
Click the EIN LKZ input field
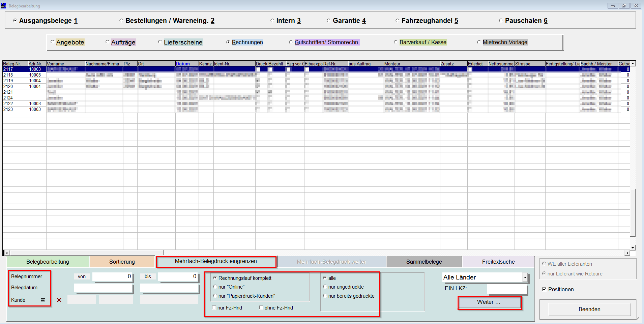point(507,289)
